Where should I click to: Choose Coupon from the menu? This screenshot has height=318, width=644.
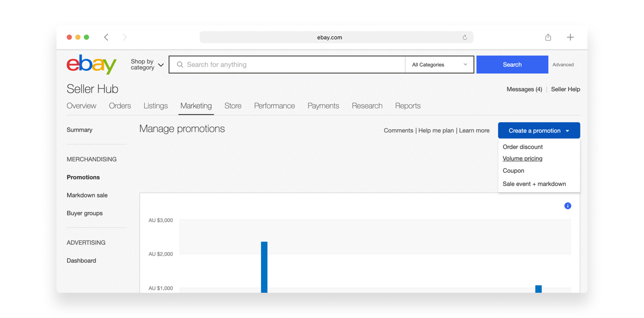click(x=513, y=171)
